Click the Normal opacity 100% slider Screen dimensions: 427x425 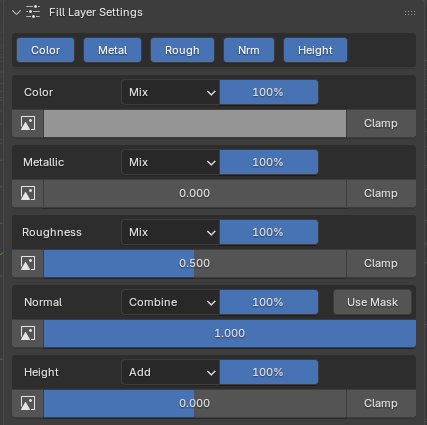coord(269,302)
